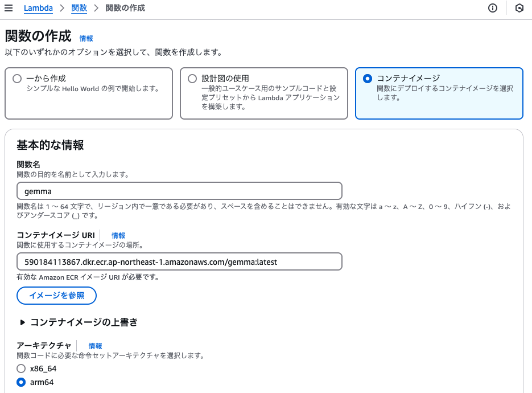532x393 pixels.
Task: Click 基本的な情報 section heading
Action: [50, 145]
